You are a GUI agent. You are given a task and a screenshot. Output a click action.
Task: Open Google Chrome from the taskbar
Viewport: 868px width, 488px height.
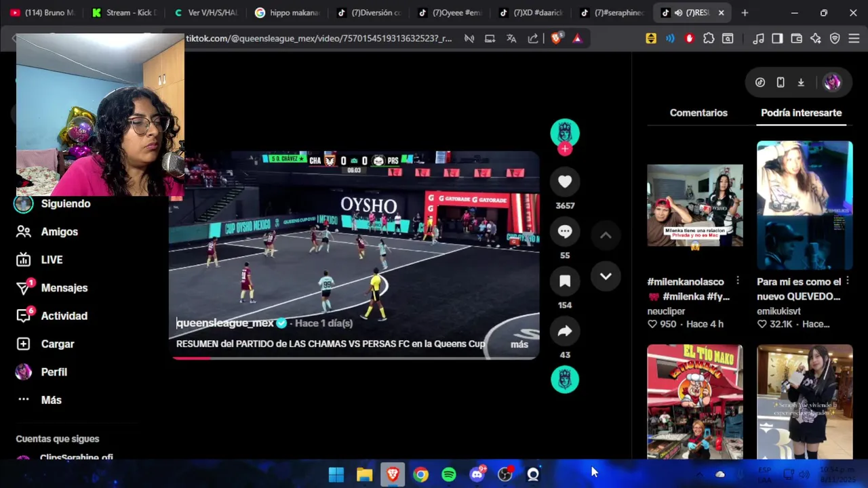point(421,474)
